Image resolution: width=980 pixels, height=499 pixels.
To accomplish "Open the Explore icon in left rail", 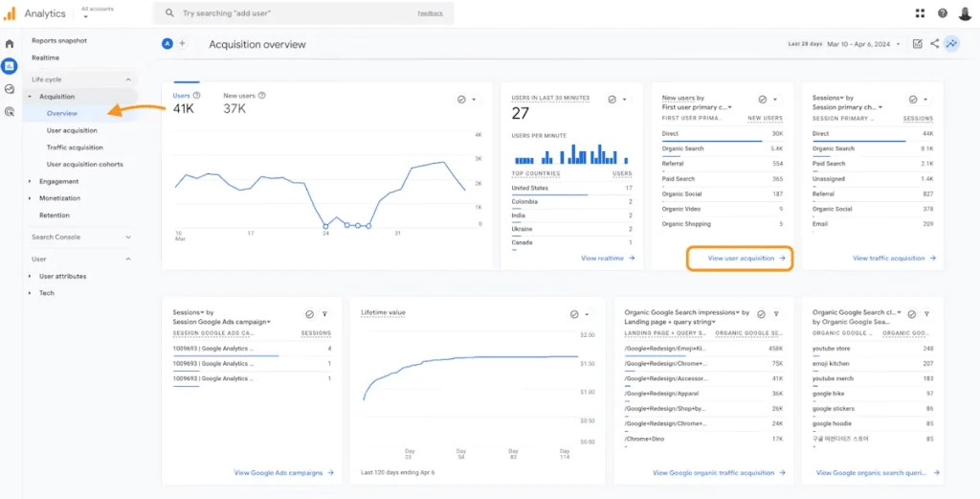I will click(10, 89).
